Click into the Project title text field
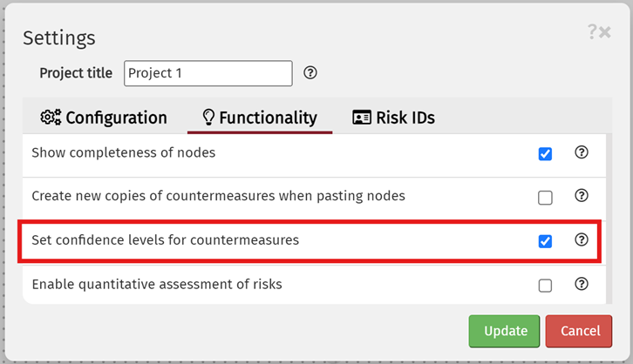The width and height of the screenshot is (633, 364). pyautogui.click(x=208, y=73)
